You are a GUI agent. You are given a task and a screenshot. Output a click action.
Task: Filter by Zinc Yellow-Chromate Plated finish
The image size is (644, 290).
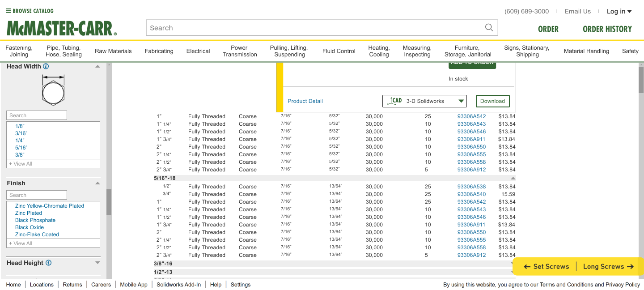[x=50, y=206]
